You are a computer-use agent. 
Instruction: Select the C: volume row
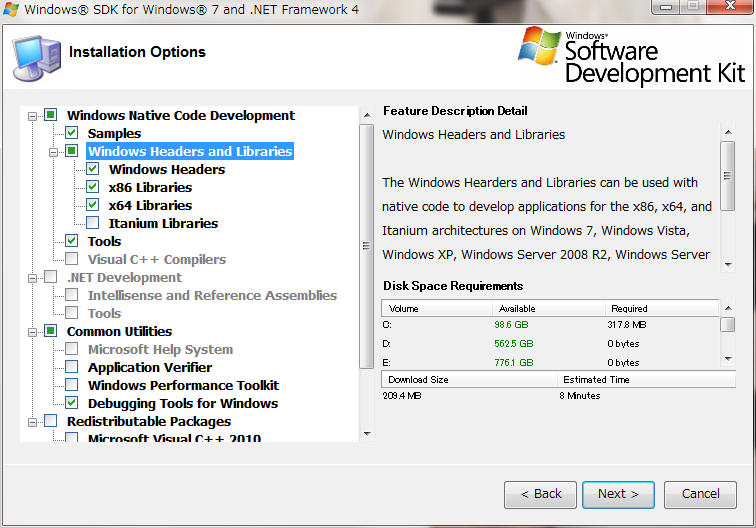(x=550, y=325)
